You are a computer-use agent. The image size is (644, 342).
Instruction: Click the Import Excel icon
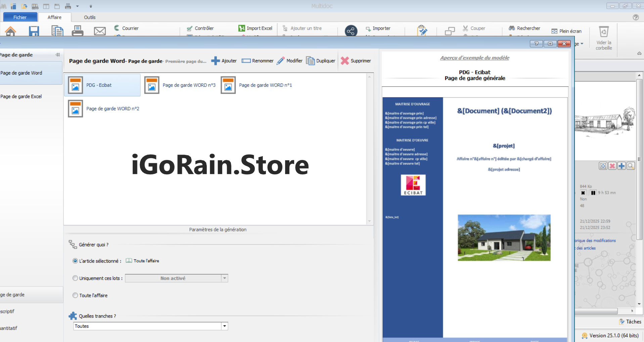pos(242,28)
